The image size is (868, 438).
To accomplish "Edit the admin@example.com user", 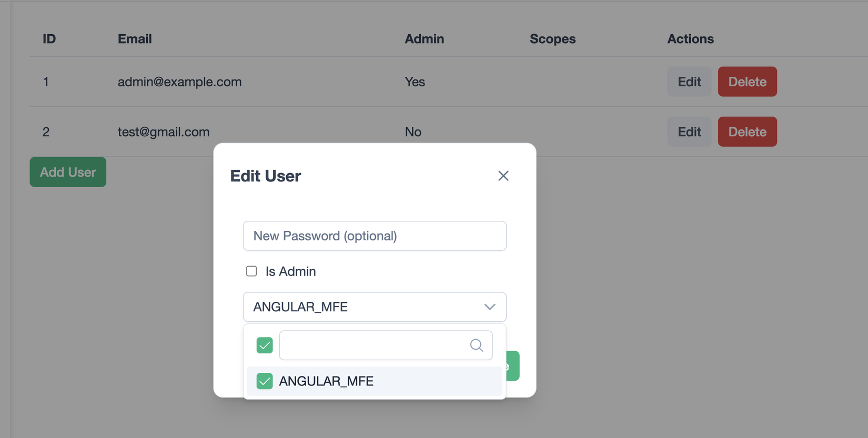I will point(689,82).
